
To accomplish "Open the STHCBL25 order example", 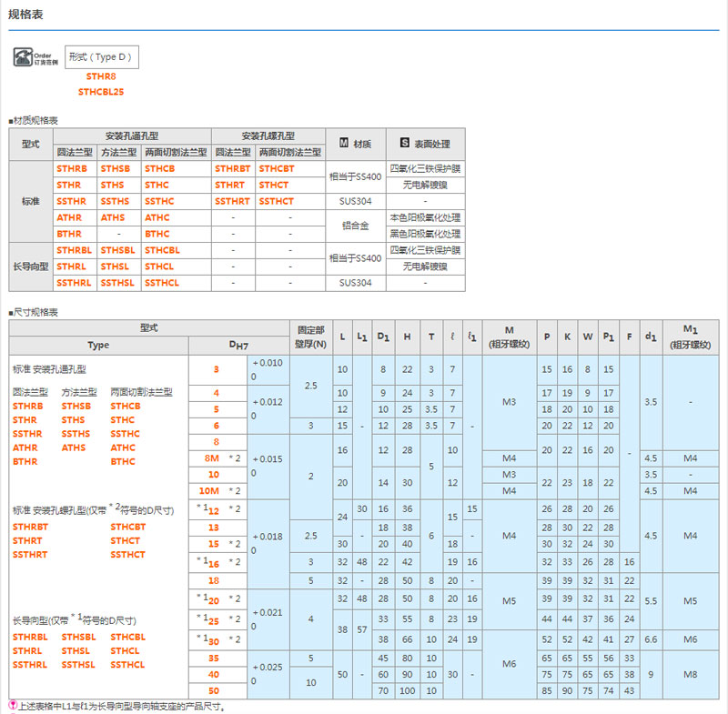I will point(101,92).
